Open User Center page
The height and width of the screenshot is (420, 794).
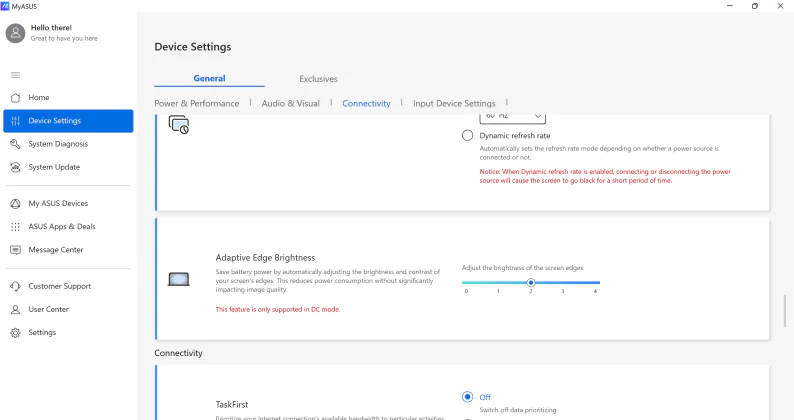click(68, 309)
